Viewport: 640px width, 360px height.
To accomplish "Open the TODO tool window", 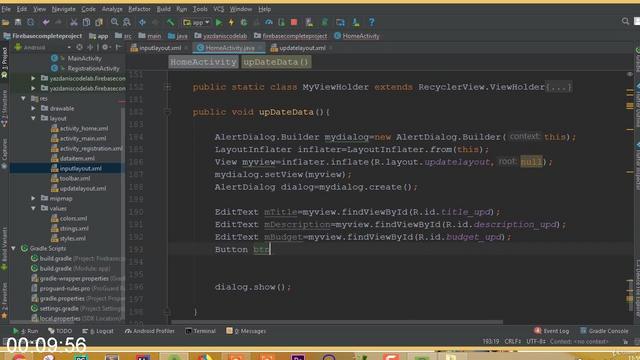I will [60, 331].
